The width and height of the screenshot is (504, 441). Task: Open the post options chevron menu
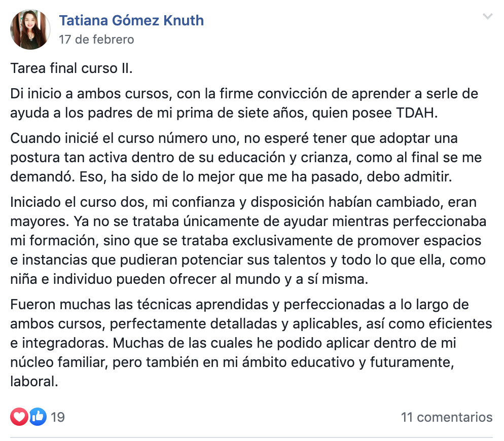point(488,16)
